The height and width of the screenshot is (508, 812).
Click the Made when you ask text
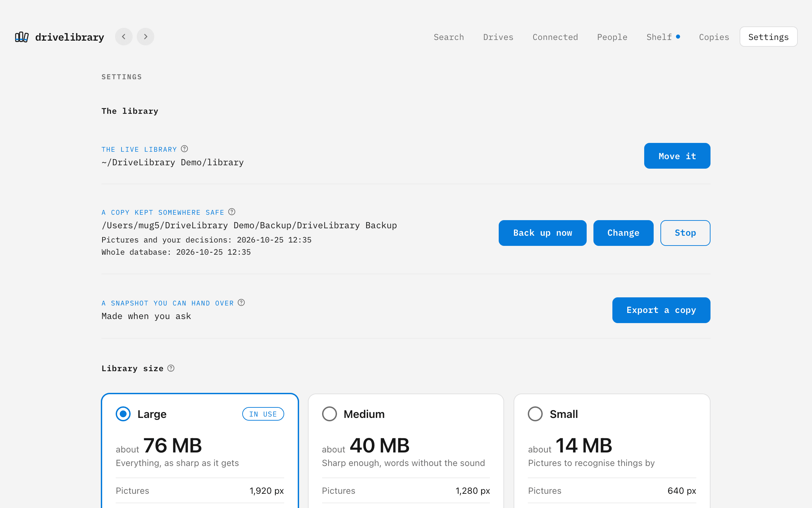click(146, 316)
